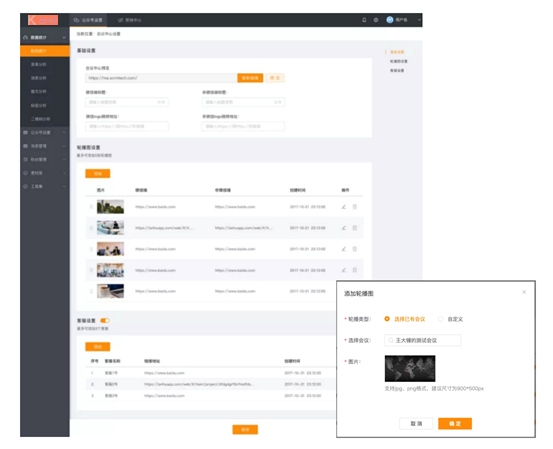Open the laptop thumbnail in carousel table
The width and height of the screenshot is (553, 449).
click(x=110, y=291)
